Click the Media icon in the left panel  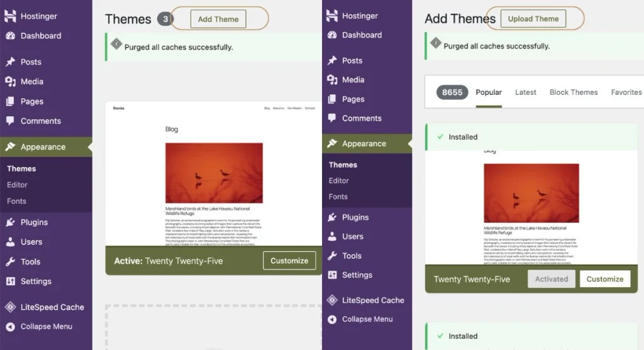10,81
